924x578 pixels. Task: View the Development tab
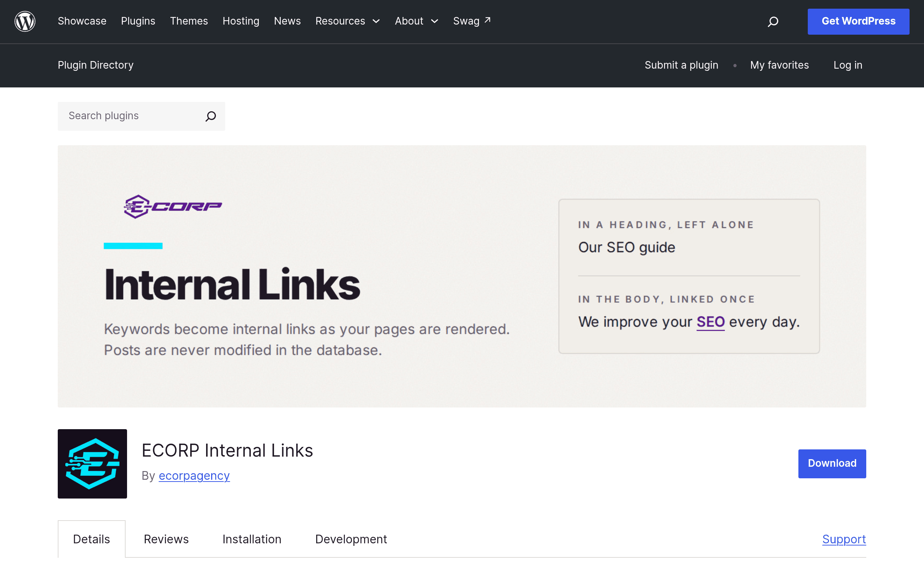pos(351,539)
